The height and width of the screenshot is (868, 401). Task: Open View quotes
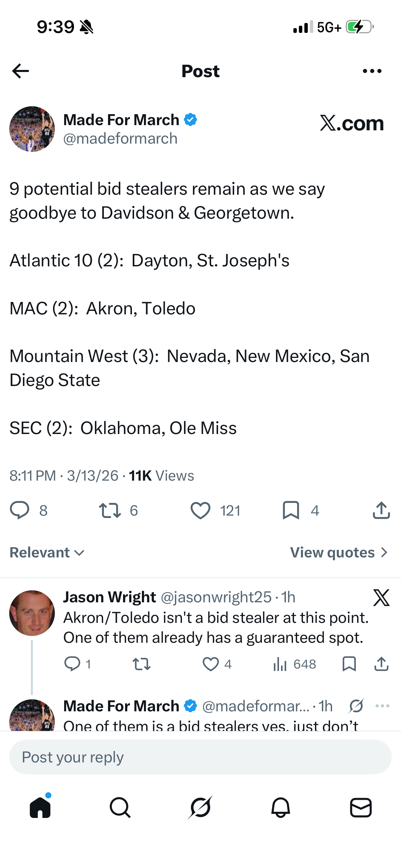[x=339, y=553]
